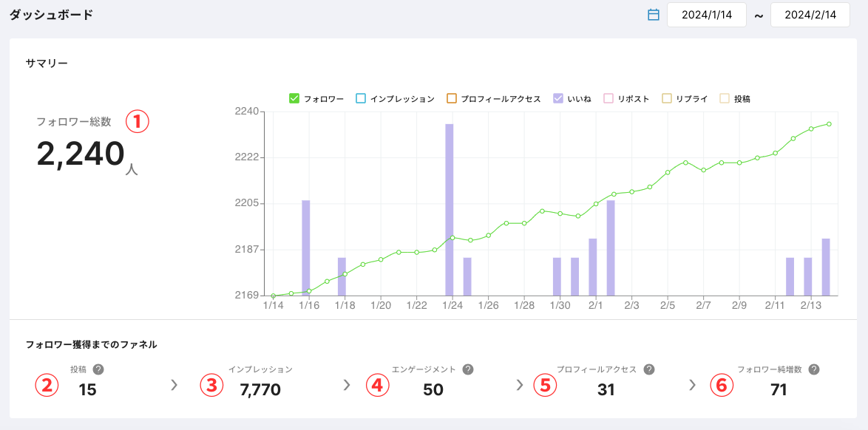Select the last follower data point on 2/14
The height and width of the screenshot is (430, 868).
(829, 124)
